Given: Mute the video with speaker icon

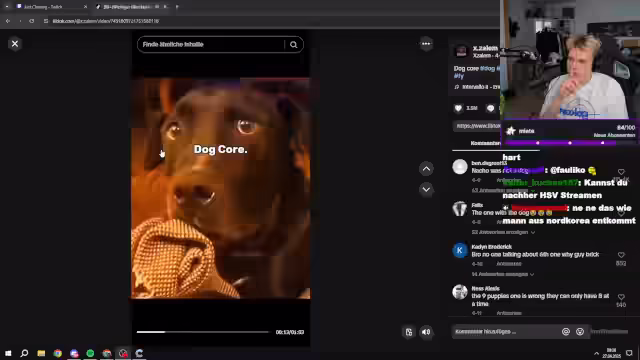Looking at the screenshot, I should (426, 332).
